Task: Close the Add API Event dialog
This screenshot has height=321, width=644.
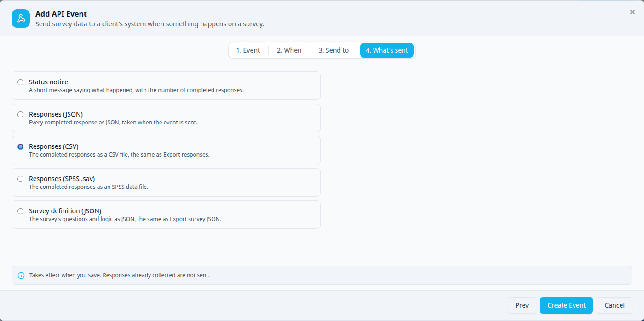Action: (632, 12)
